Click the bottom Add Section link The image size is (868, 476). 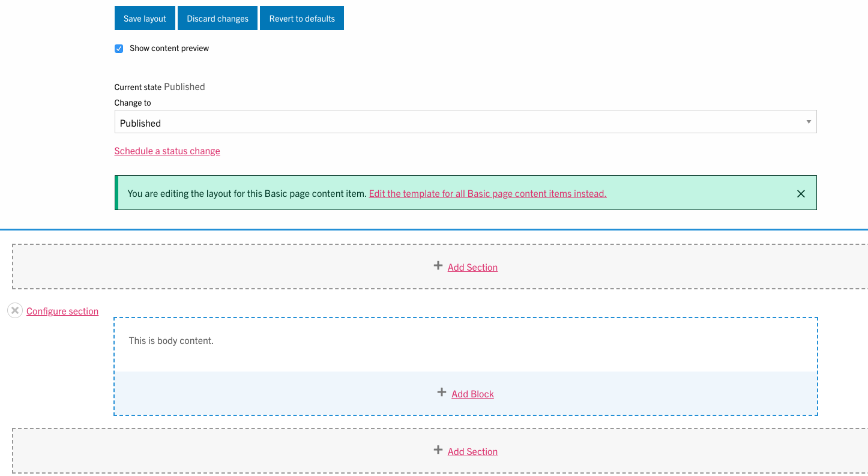pyautogui.click(x=472, y=452)
